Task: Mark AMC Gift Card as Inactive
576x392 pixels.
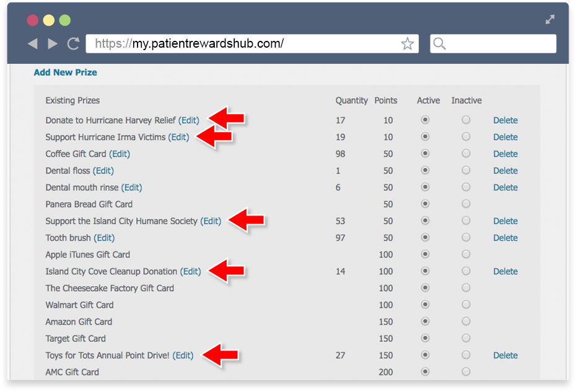Action: [466, 372]
